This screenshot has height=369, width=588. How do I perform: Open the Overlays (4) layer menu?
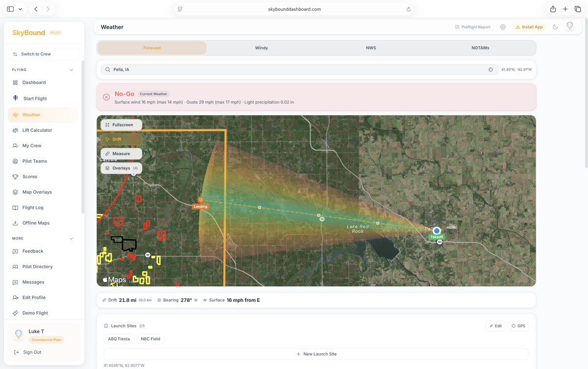(x=121, y=168)
